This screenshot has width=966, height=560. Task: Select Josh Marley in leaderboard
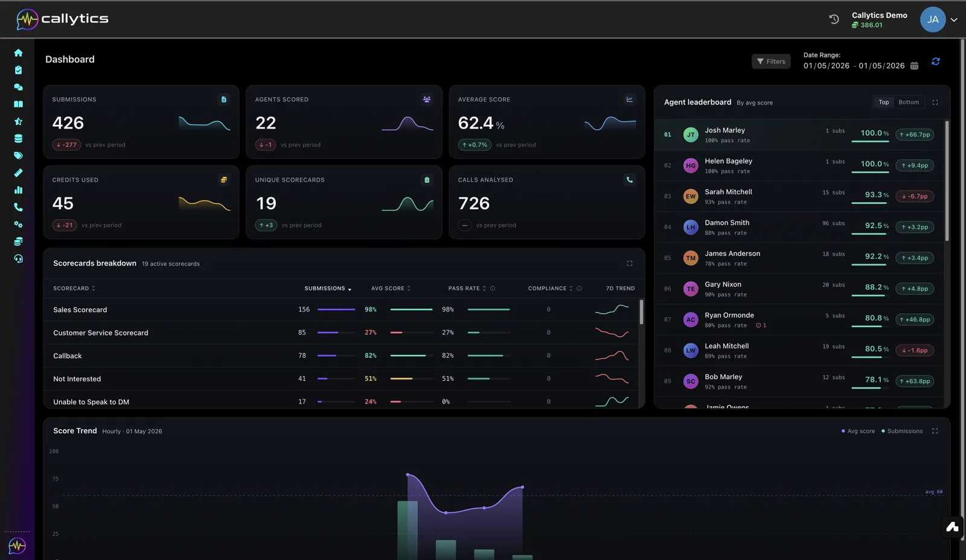point(799,135)
